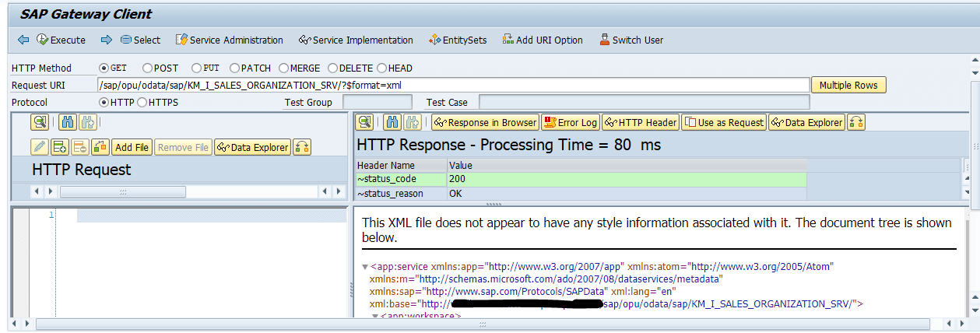Select the OK value cell

click(x=627, y=193)
